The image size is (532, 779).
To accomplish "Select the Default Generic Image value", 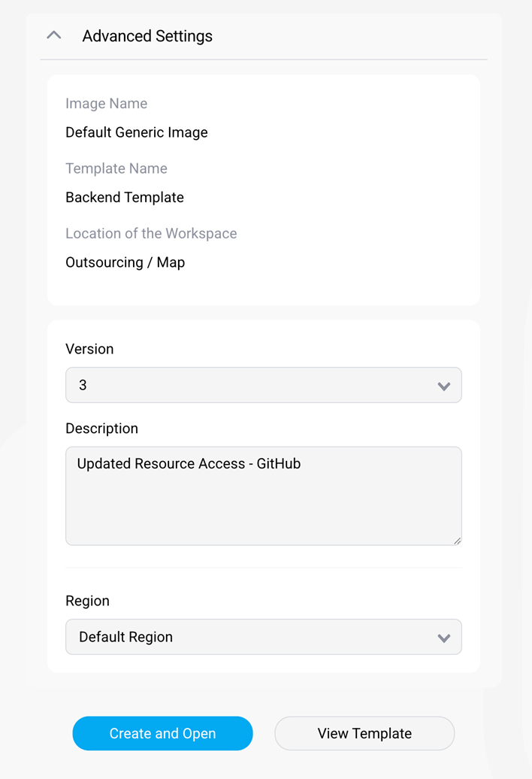I will [x=137, y=132].
